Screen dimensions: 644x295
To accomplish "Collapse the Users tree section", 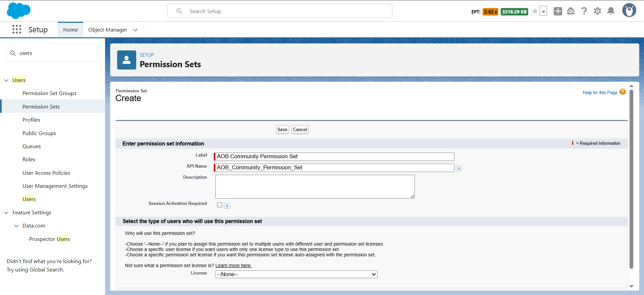I will click(6, 80).
